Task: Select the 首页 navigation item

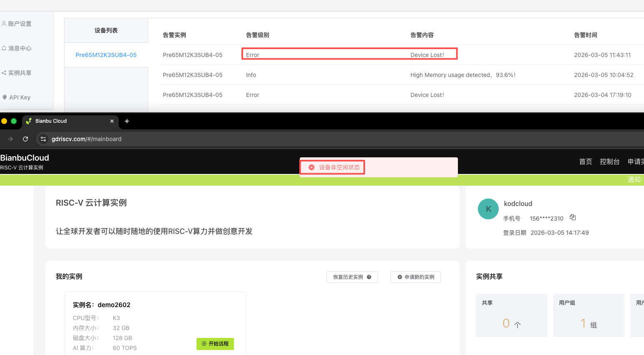Action: [x=585, y=161]
